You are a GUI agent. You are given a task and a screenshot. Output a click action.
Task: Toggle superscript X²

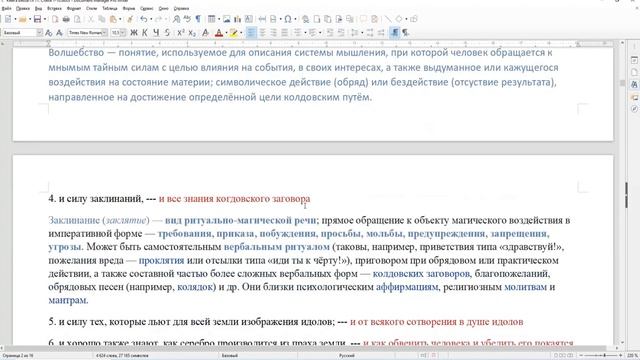(x=181, y=33)
